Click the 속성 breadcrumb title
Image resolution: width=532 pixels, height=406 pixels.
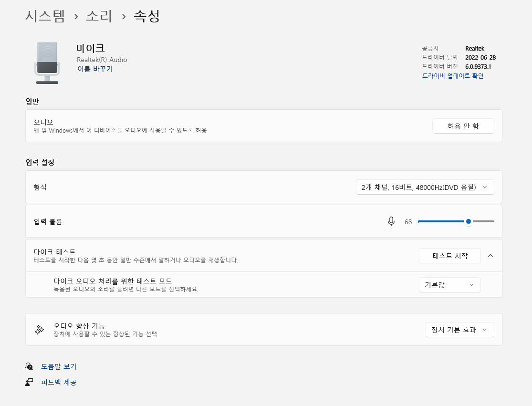146,16
